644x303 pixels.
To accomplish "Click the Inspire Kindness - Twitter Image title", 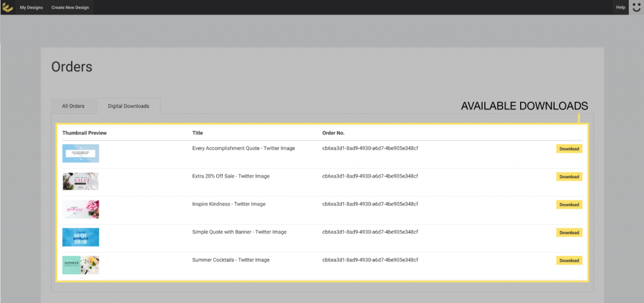I will click(230, 204).
